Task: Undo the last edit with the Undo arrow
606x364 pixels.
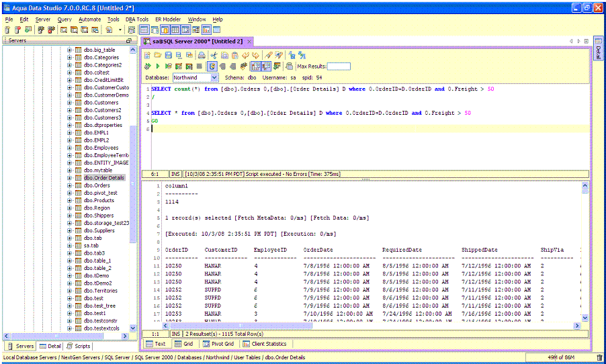Action: click(x=245, y=55)
